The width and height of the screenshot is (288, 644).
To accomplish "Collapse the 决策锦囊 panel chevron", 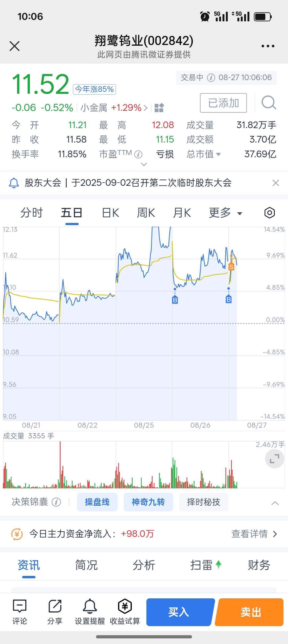I will point(275,503).
